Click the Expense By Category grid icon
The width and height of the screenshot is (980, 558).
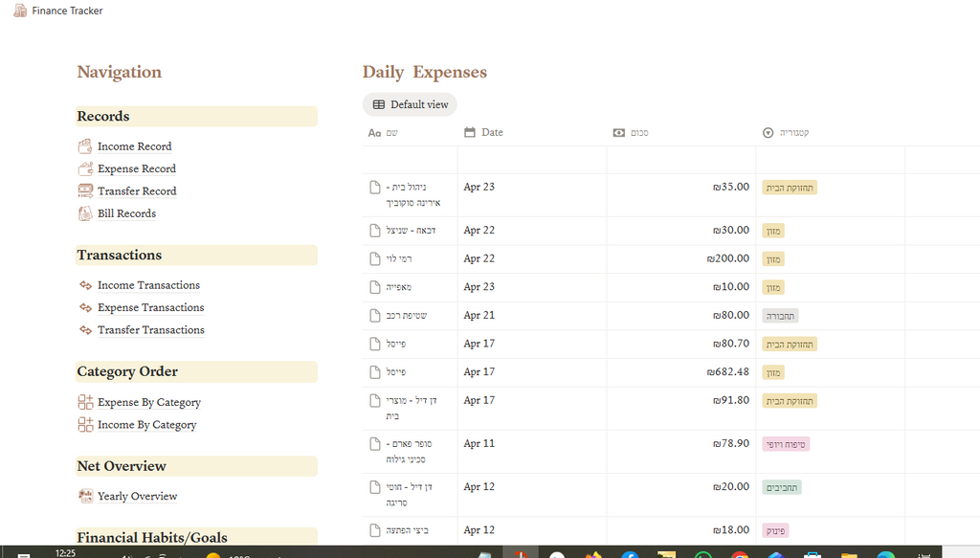pos(85,402)
